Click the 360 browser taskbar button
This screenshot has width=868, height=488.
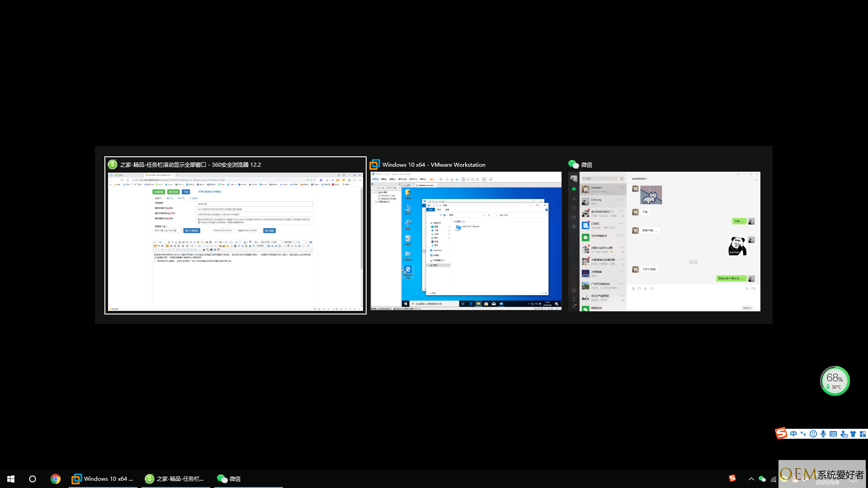(175, 479)
